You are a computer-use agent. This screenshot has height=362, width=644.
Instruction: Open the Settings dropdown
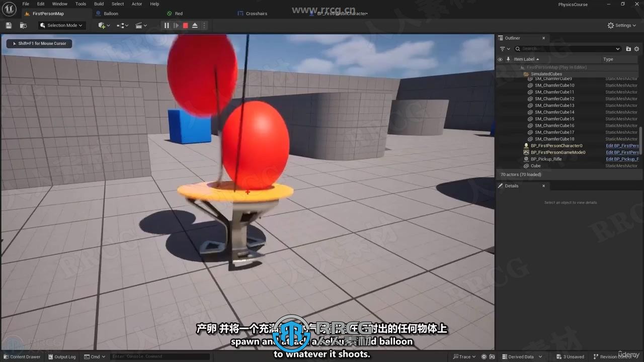point(622,25)
